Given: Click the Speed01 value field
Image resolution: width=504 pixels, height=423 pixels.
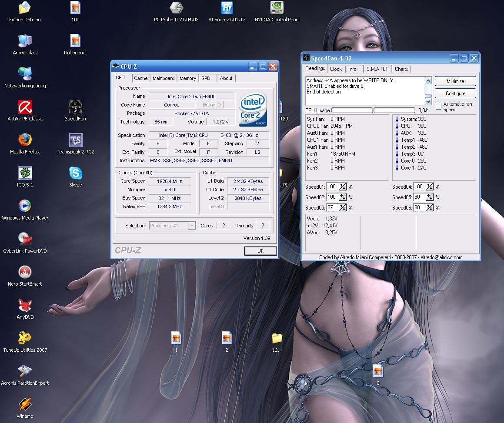Looking at the screenshot, I should (332, 187).
